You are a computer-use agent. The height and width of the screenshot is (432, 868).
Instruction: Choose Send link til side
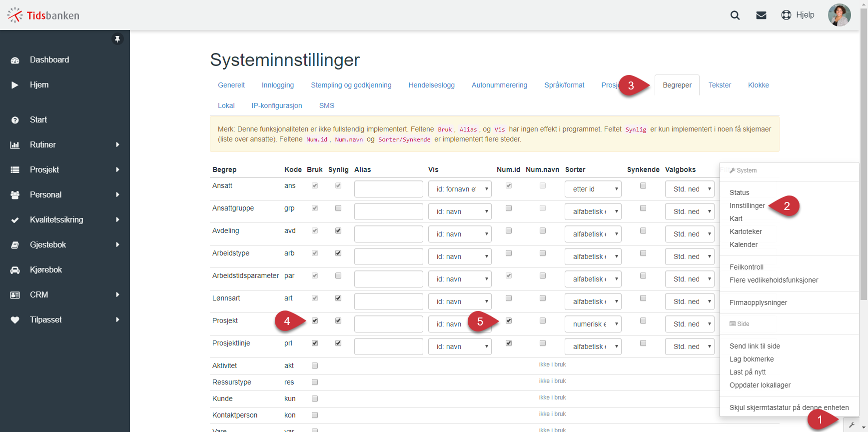click(x=755, y=346)
